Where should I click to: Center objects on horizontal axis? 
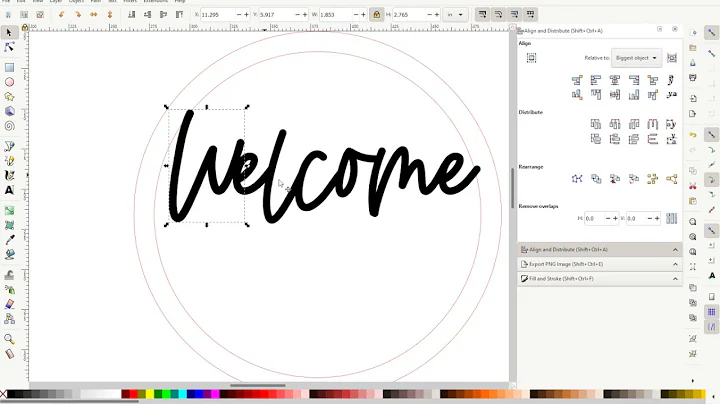(x=615, y=95)
